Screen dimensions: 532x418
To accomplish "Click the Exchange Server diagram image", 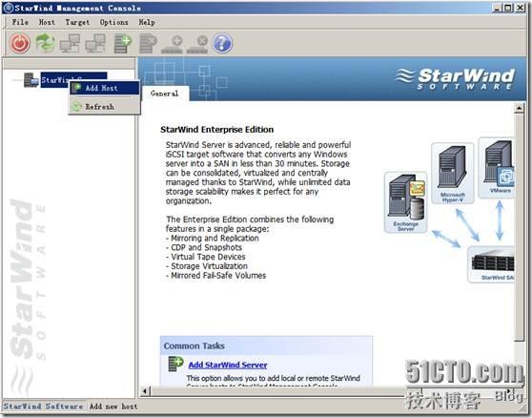I will 406,202.
